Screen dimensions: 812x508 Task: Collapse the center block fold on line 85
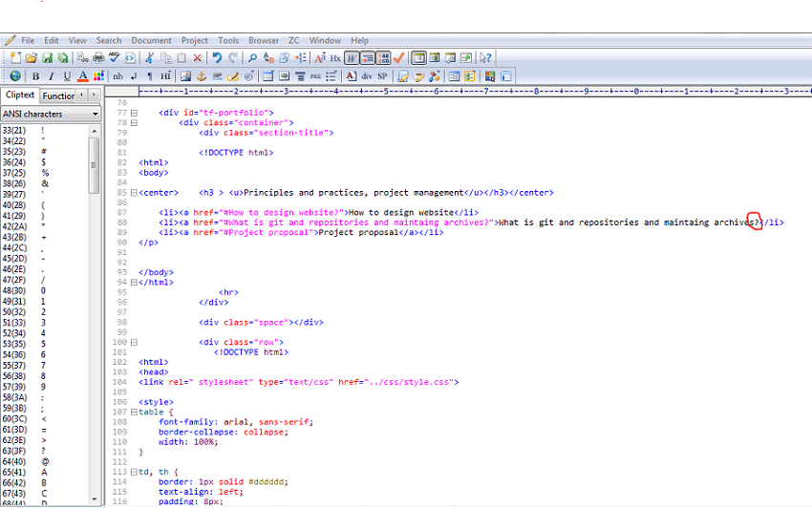(134, 193)
